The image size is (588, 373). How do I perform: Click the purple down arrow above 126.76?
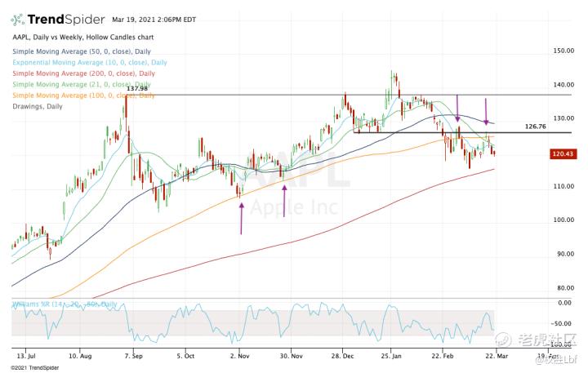(486, 111)
